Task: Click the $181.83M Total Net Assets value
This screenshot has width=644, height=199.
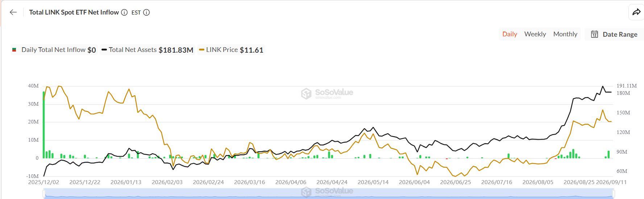Action: [176, 50]
